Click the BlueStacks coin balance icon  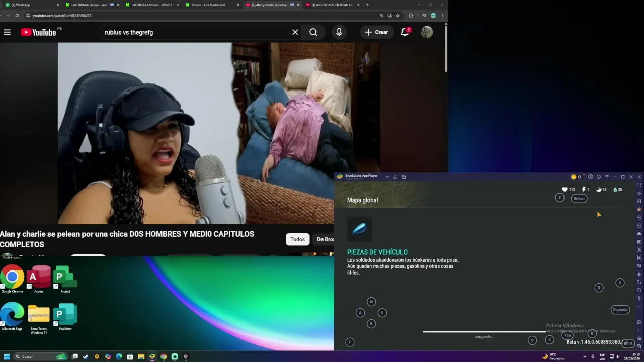point(574,177)
